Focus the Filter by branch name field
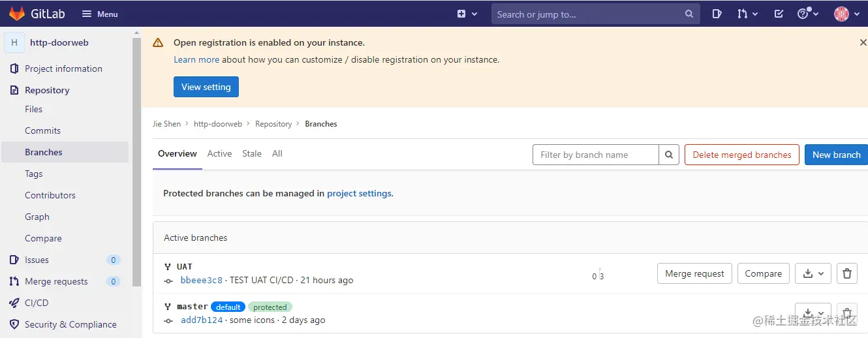Viewport: 868px width, 338px height. coord(595,155)
